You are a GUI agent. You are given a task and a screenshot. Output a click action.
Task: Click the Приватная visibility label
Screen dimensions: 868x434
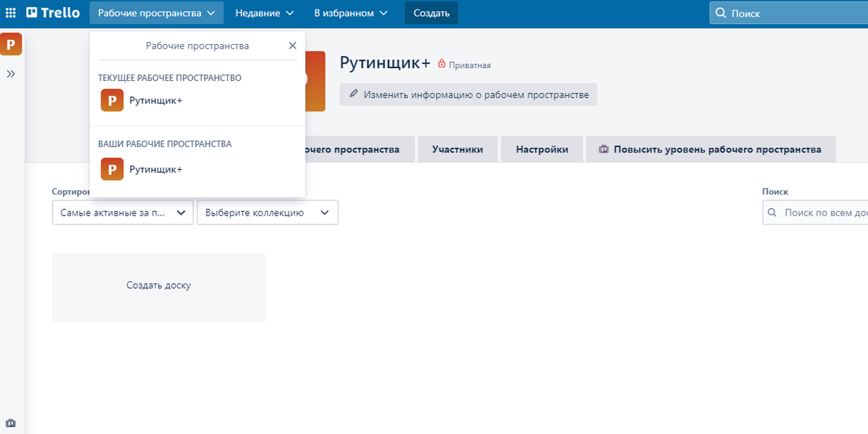tap(470, 65)
